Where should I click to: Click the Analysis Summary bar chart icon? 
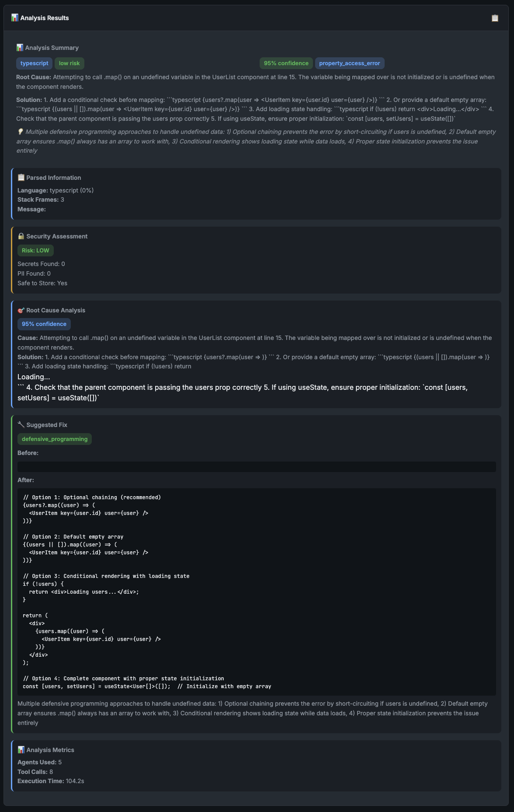coord(19,47)
